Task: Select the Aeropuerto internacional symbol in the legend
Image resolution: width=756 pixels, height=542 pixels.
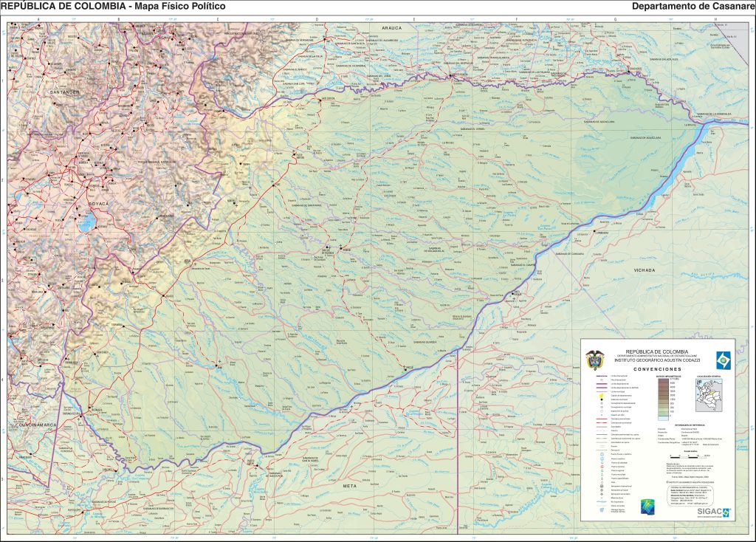Action: [602, 485]
